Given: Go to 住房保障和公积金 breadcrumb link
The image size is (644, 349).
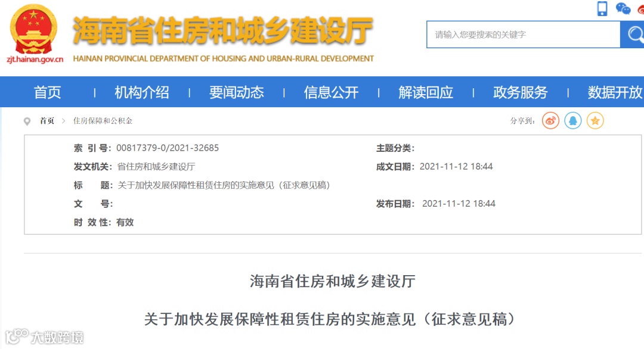Looking at the screenshot, I should (103, 120).
